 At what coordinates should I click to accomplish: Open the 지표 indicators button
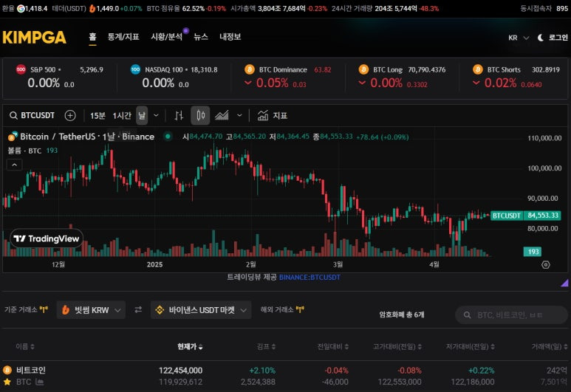[273, 116]
